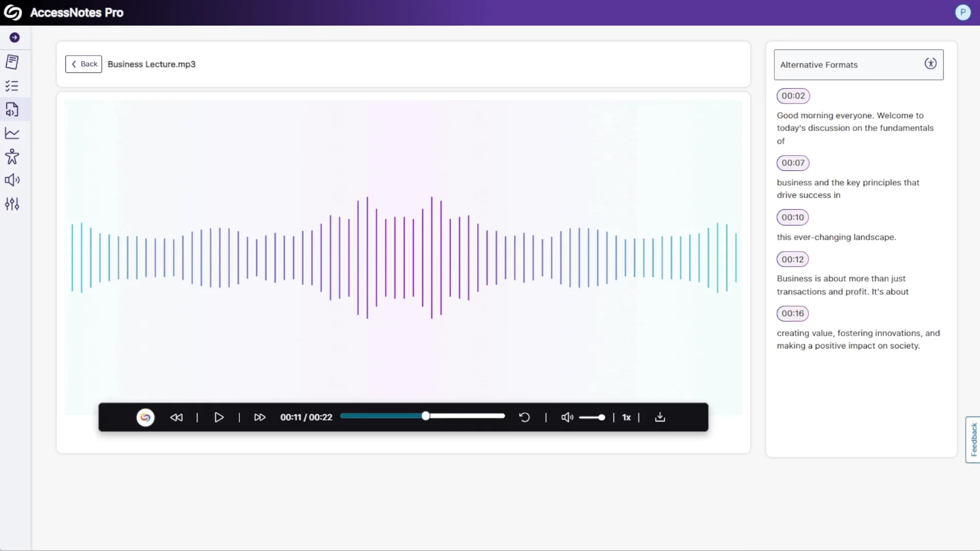Click the Business Lecture.mp3 file name

[152, 64]
